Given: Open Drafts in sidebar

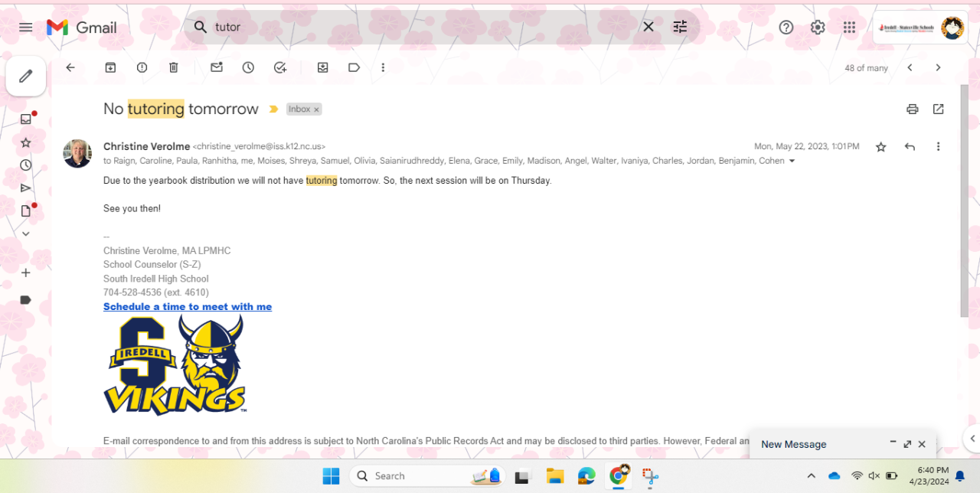Looking at the screenshot, I should pyautogui.click(x=26, y=211).
